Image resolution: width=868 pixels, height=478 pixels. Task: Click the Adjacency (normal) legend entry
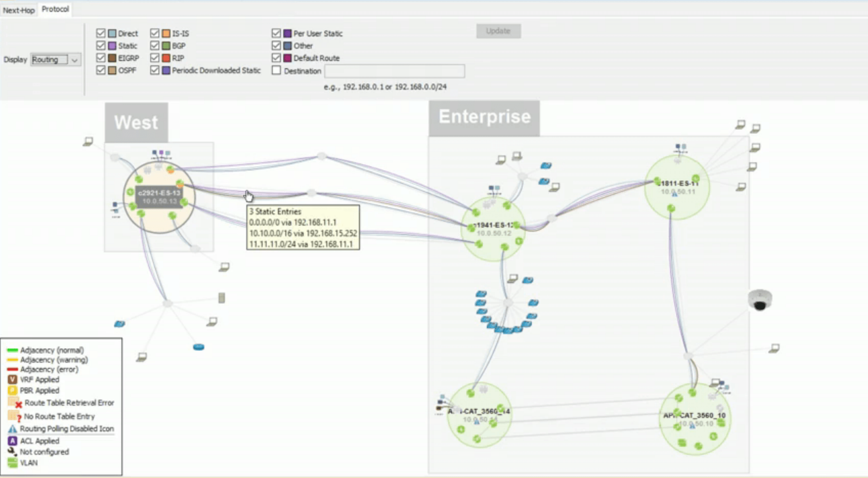tap(45, 350)
